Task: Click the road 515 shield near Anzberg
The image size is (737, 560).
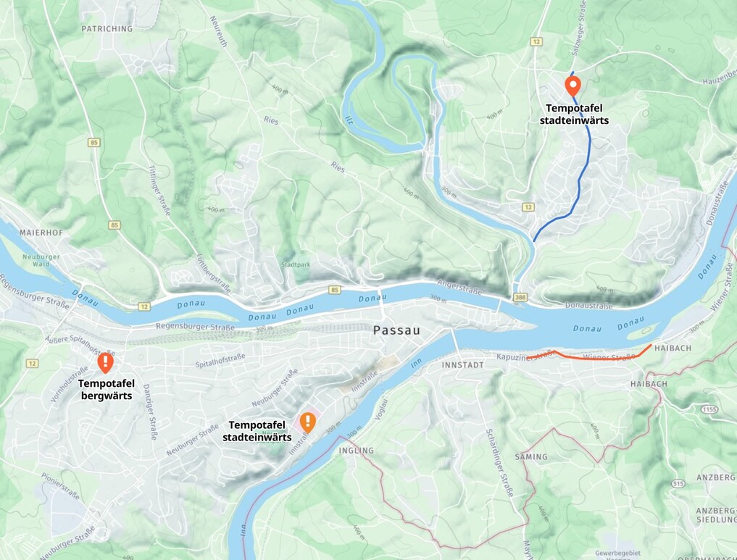Action: point(678,483)
